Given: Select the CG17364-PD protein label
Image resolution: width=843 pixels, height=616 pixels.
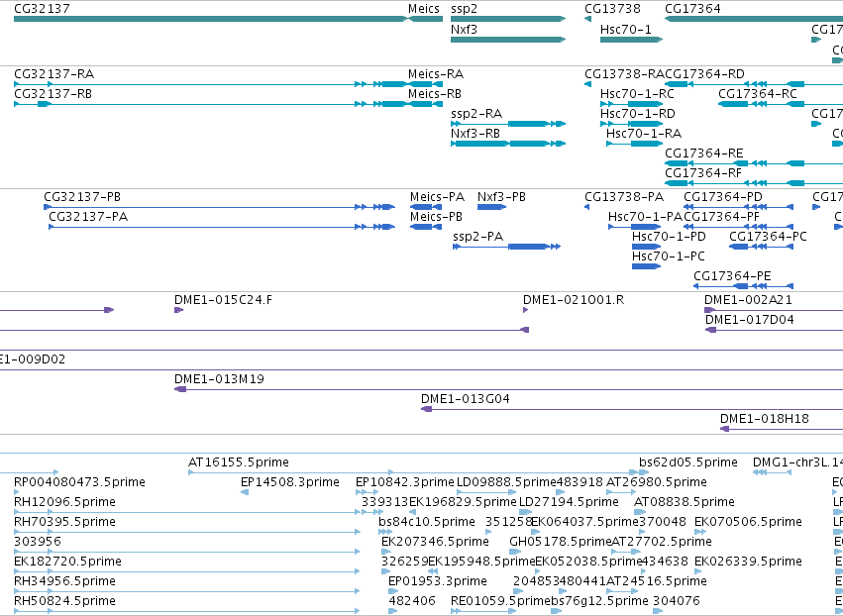Looking at the screenshot, I should point(723,197).
